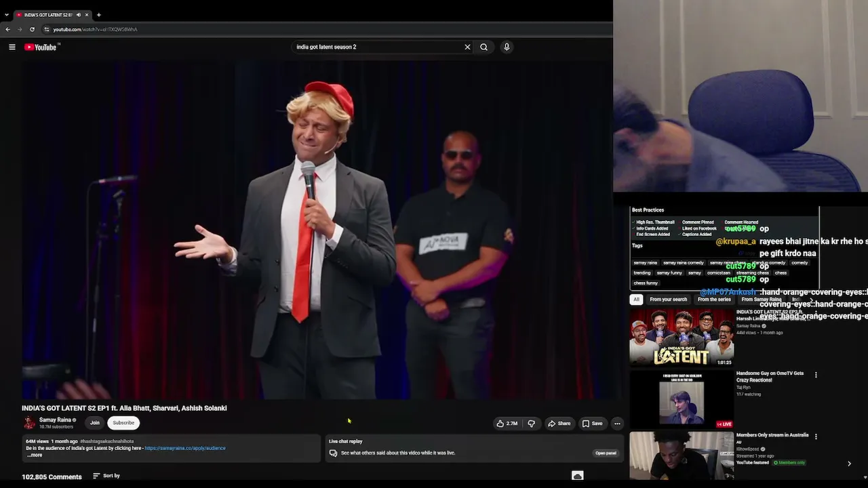Open options for Members Only stream video
This screenshot has width=868, height=488.
coord(816,436)
